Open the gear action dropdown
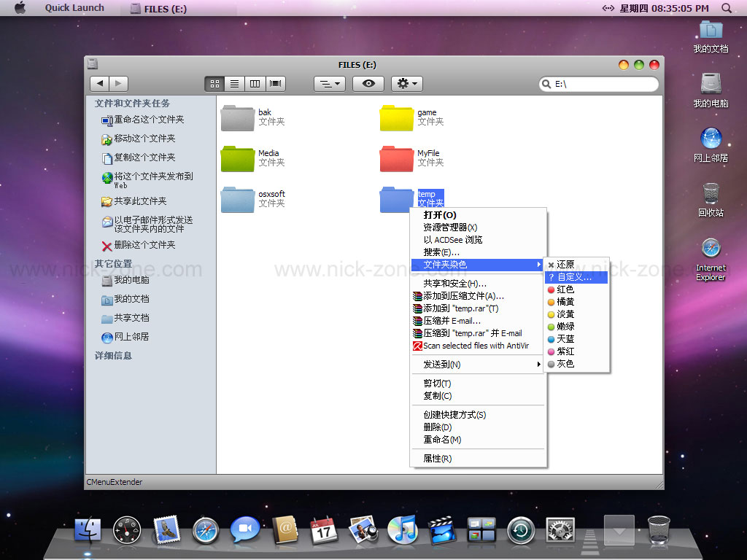This screenshot has height=560, width=747. (x=407, y=84)
